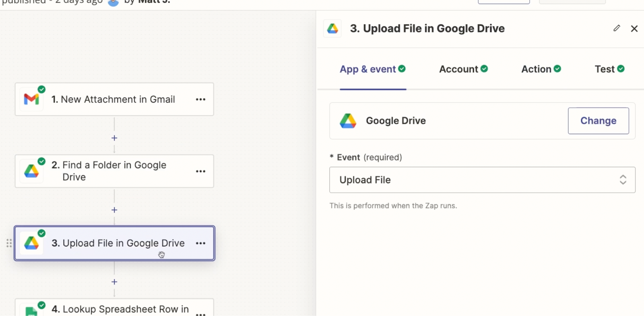Click the Google Drive logo in the app selection box
Screen dimensions: 644x316
[x=348, y=121]
